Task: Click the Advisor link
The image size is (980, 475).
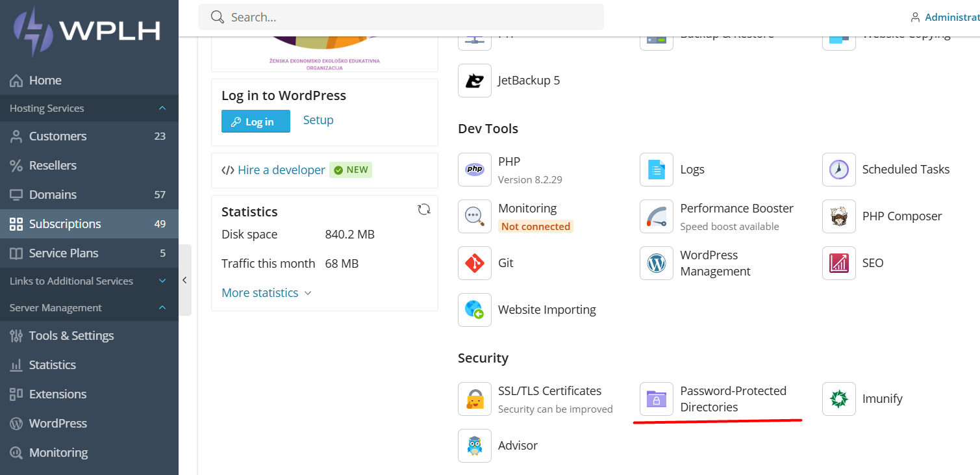Action: [518, 446]
